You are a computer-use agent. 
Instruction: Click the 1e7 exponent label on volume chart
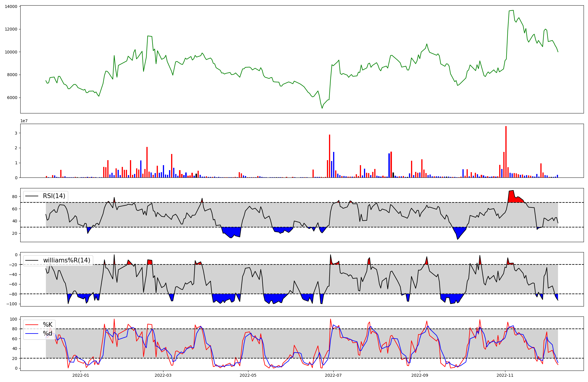(x=24, y=121)
